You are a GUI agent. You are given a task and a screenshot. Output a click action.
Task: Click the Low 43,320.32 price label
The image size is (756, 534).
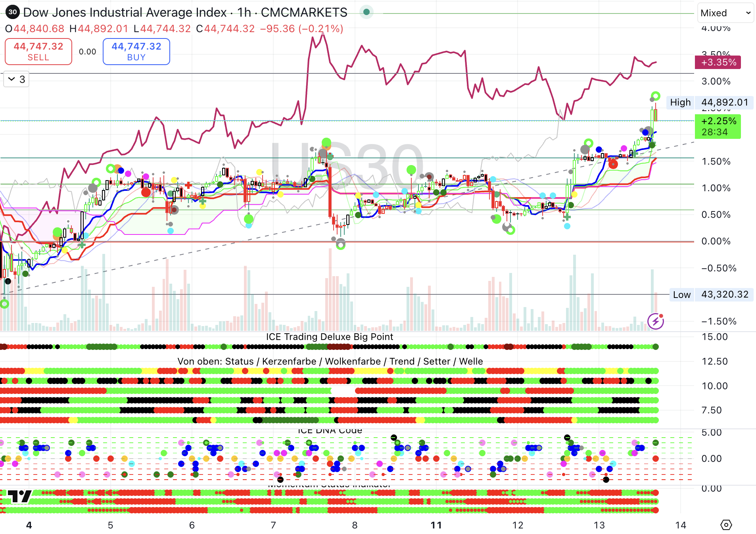coord(712,294)
